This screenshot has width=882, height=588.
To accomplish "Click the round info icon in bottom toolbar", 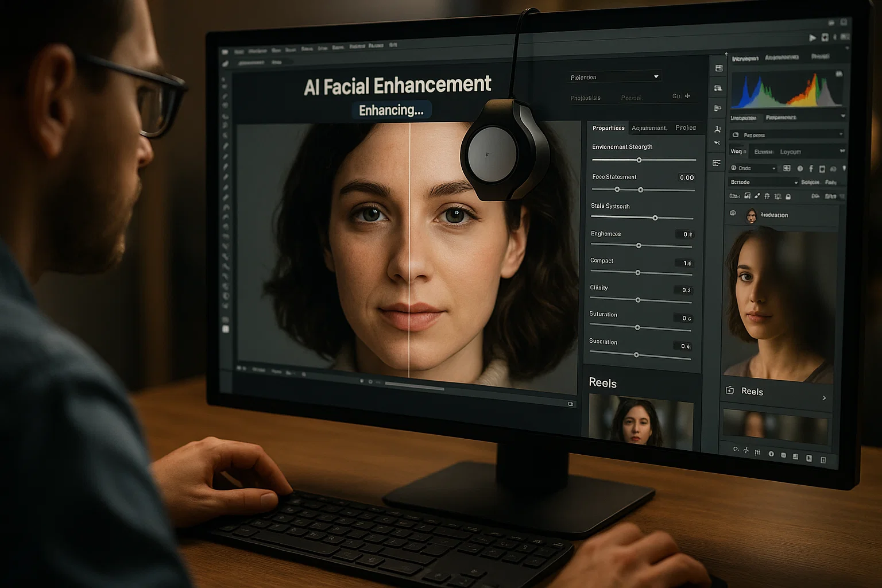I will tap(771, 454).
